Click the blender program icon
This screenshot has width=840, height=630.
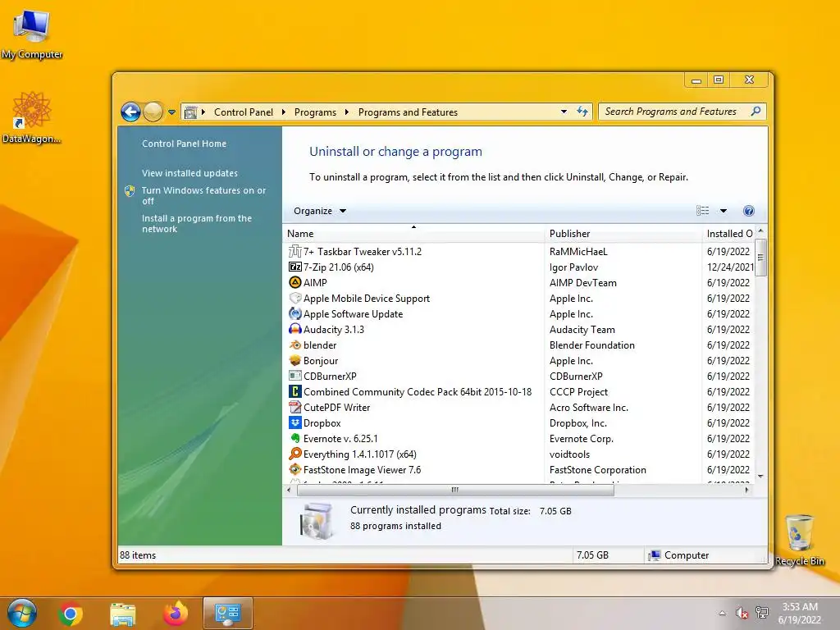[x=295, y=345]
